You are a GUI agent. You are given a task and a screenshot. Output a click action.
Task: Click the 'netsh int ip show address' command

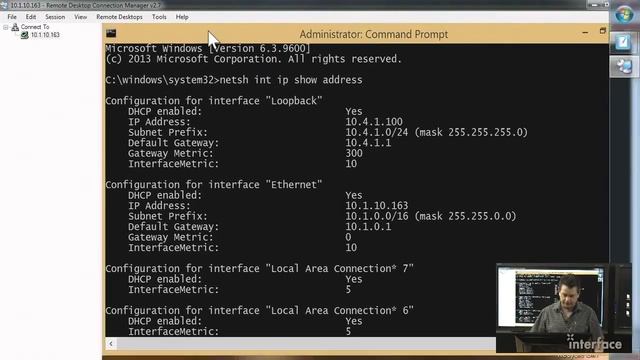tap(291, 80)
